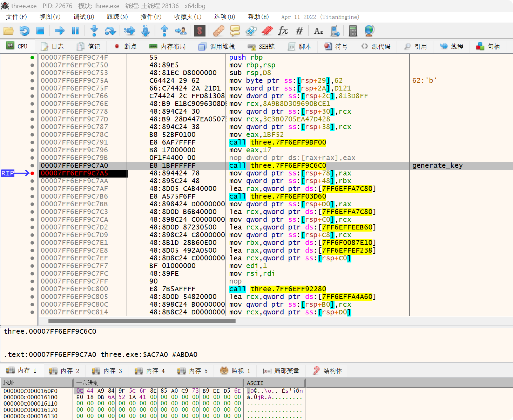513x420 pixels.
Task: Restart the debugged program
Action: [24, 31]
